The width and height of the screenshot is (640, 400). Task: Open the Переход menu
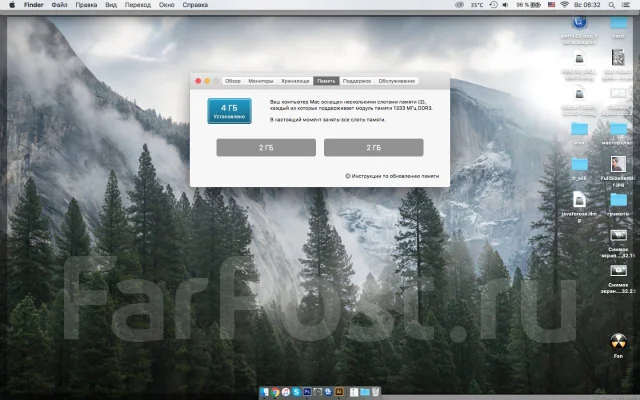tap(138, 5)
